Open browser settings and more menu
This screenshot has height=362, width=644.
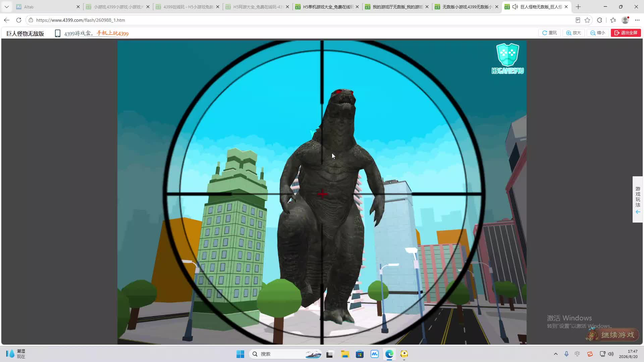(637, 20)
